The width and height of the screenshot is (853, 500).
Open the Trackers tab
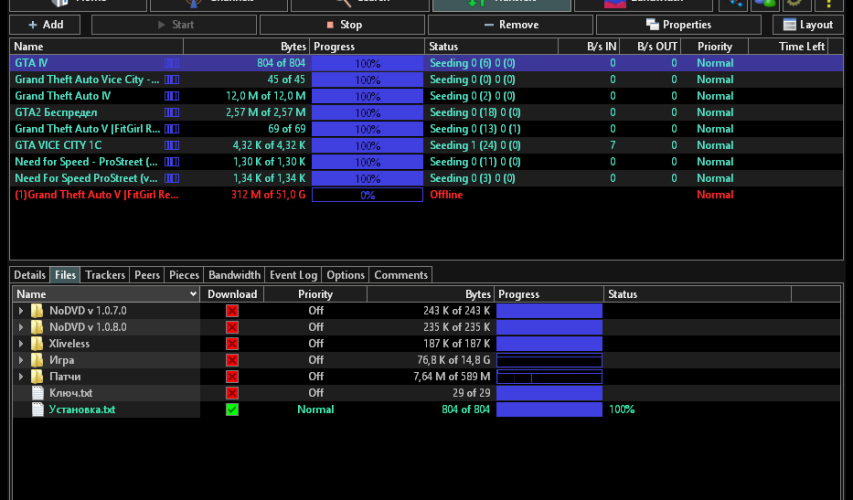(105, 275)
